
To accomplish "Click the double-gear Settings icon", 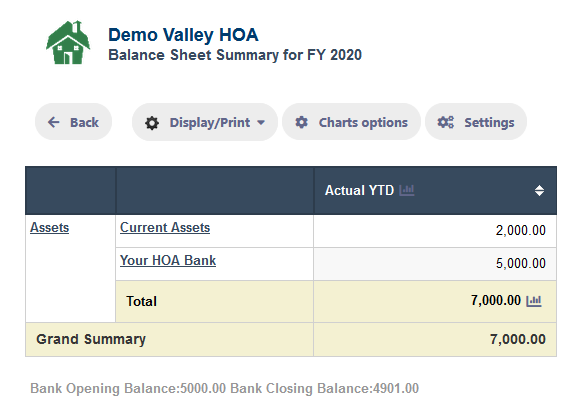I will pyautogui.click(x=445, y=122).
